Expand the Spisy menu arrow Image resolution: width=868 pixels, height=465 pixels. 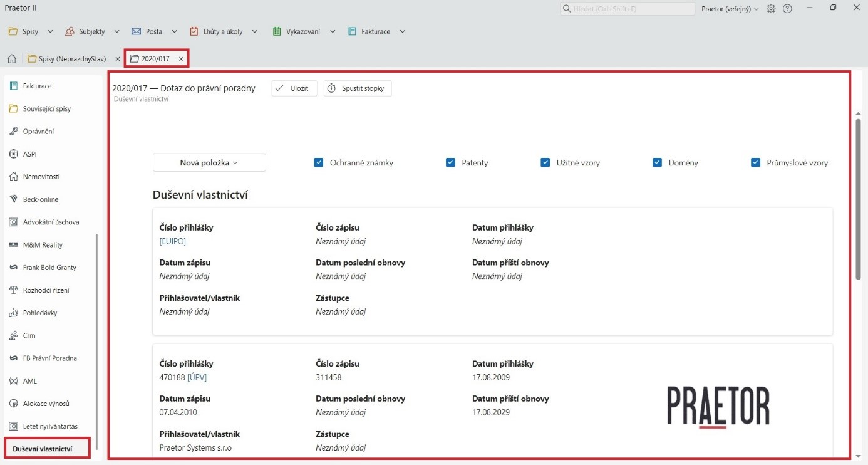[x=50, y=31]
